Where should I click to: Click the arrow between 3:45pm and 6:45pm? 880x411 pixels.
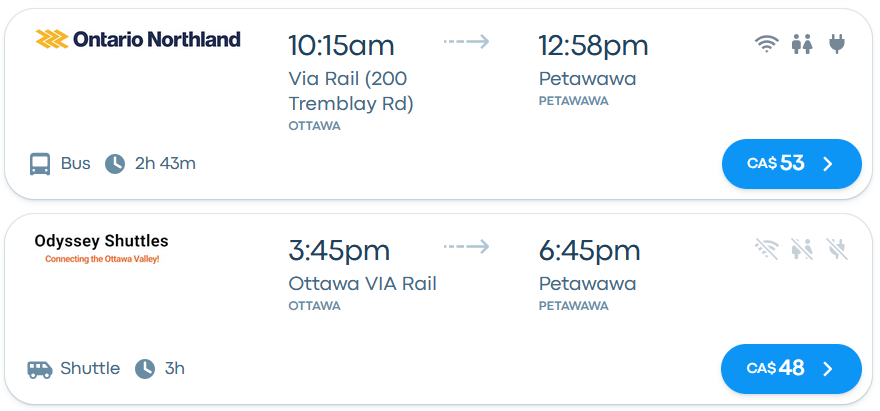(x=466, y=247)
